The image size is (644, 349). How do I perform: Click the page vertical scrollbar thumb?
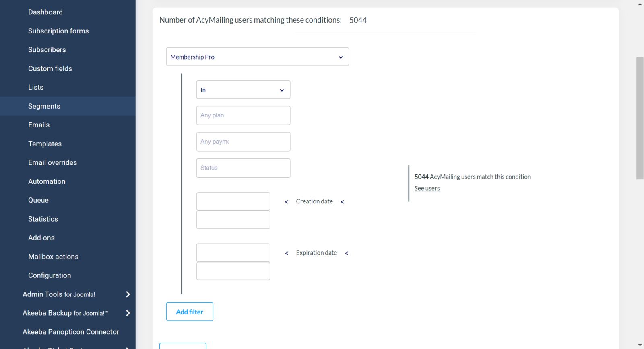640,118
